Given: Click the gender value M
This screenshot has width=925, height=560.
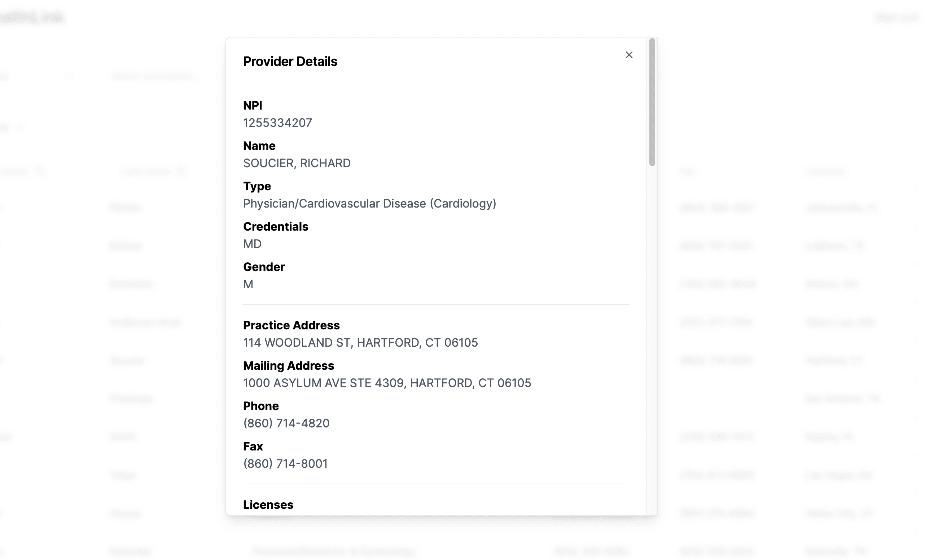Looking at the screenshot, I should point(248,284).
